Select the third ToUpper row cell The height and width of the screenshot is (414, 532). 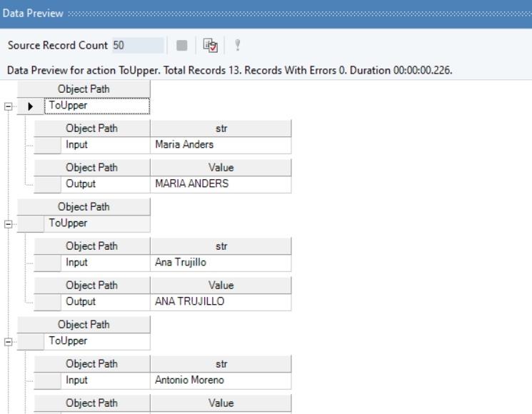point(96,341)
